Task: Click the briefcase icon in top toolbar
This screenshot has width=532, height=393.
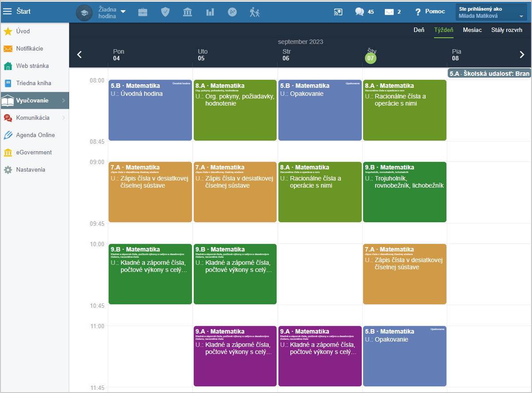Action: (143, 12)
